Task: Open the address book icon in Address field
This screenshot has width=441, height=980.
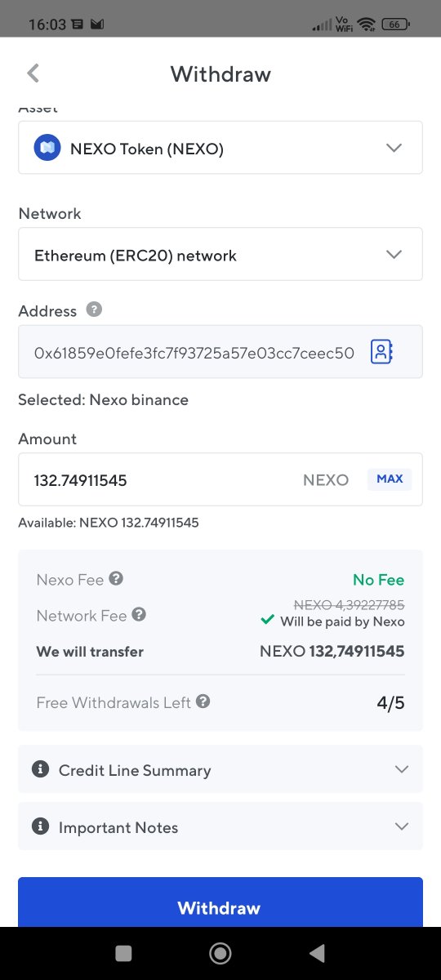Action: 381,352
